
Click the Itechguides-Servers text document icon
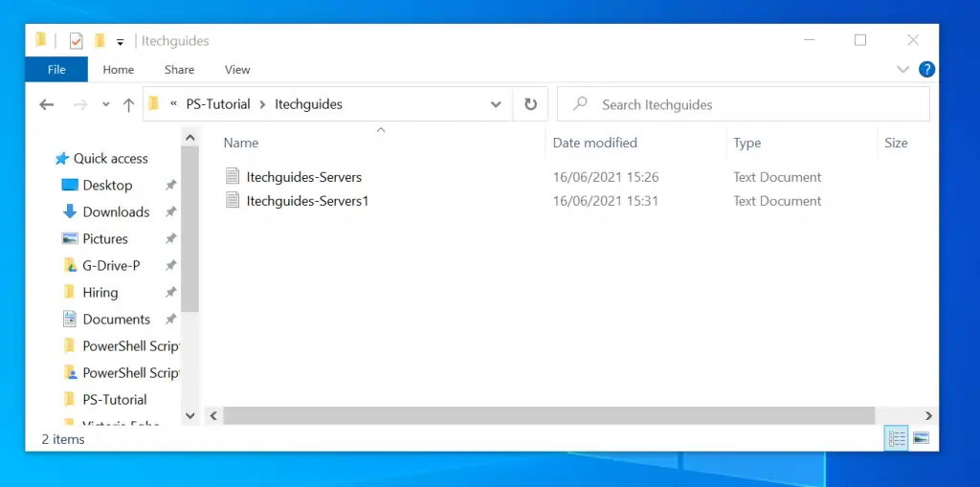pos(233,177)
